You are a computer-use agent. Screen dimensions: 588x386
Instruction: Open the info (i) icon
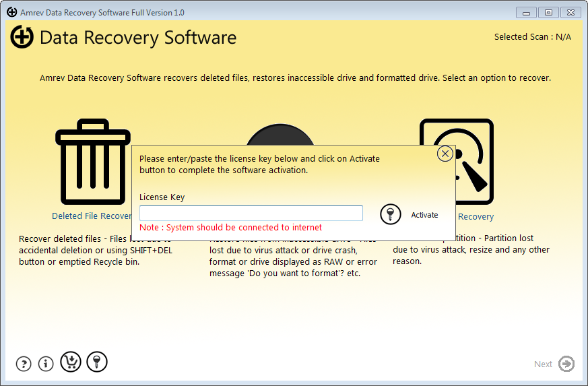[x=46, y=364]
